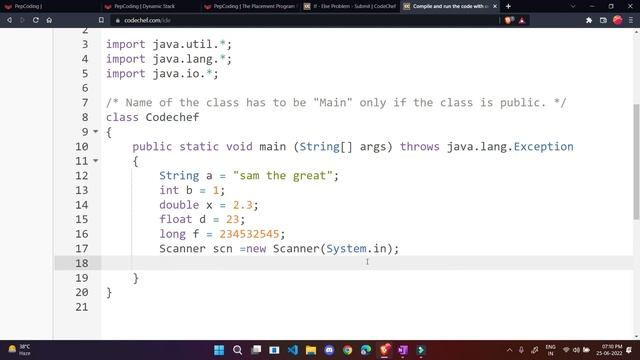Open the clock showing 07:10 PM

click(609, 350)
